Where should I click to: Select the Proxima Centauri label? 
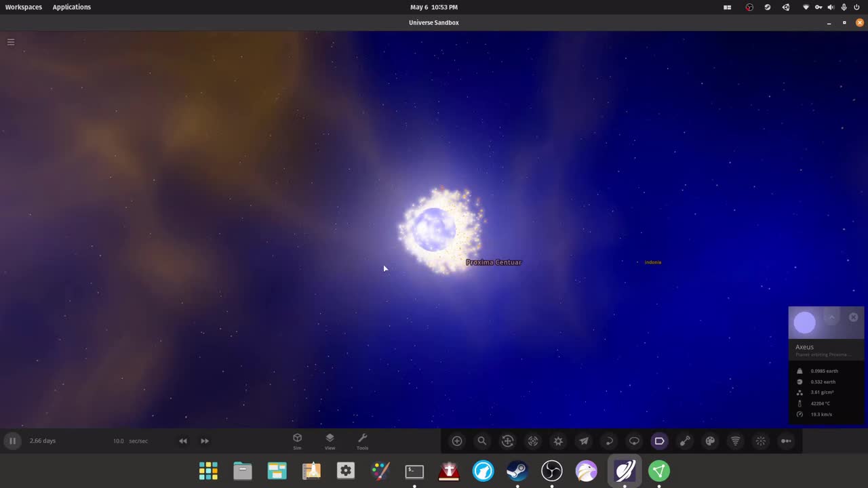494,262
